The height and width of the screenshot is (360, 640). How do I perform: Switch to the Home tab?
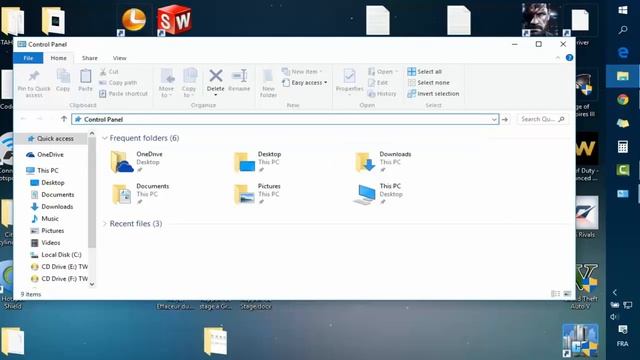click(x=58, y=58)
